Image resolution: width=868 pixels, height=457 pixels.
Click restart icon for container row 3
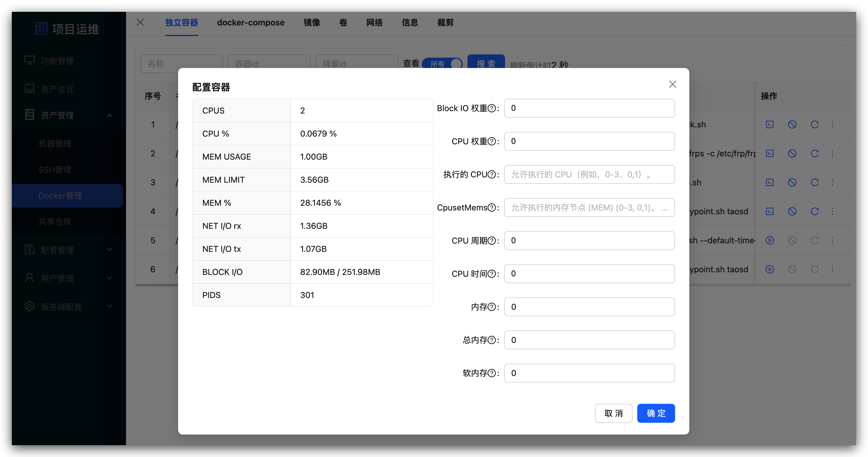814,182
